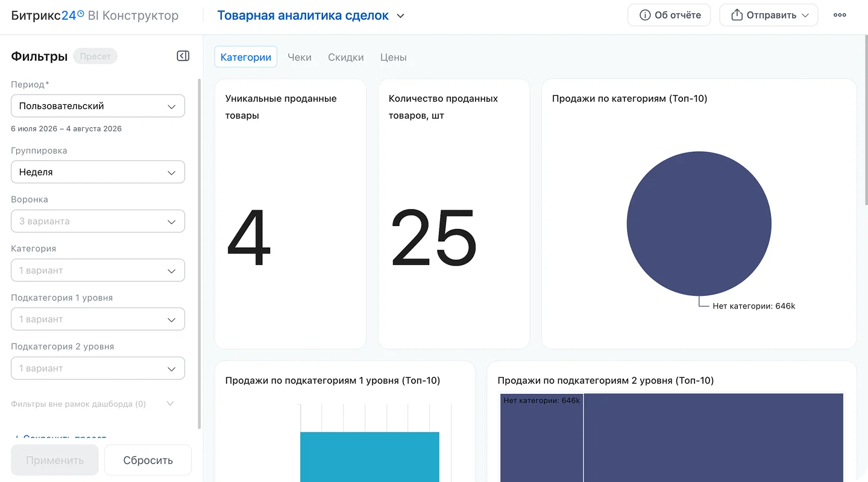Open the Об отчёте info button

(x=669, y=15)
